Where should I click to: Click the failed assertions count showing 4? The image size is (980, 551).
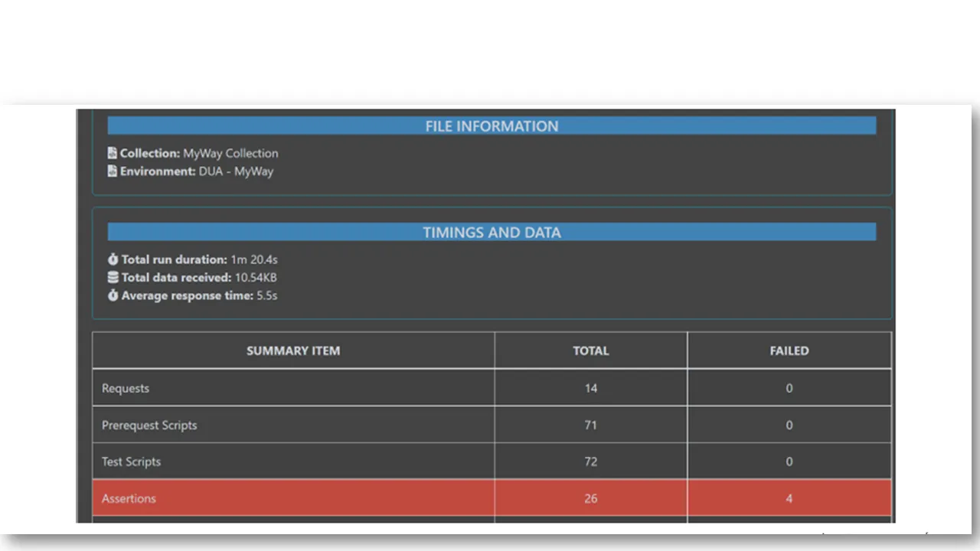point(789,498)
